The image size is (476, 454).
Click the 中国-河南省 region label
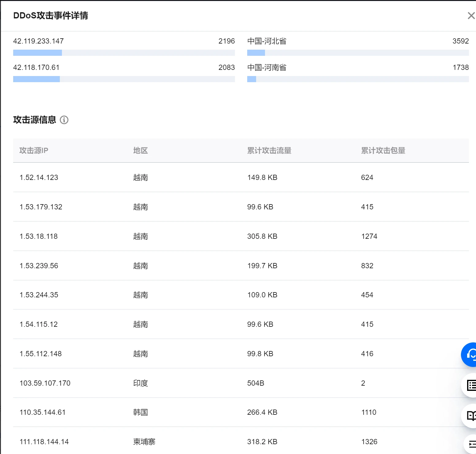point(267,67)
